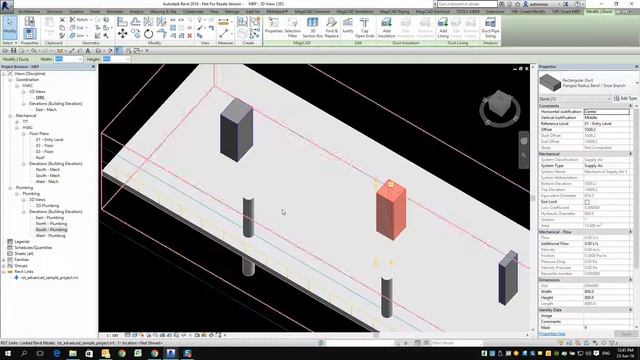Click Cap Open Ends tool
The height and width of the screenshot is (360, 640).
click(364, 27)
